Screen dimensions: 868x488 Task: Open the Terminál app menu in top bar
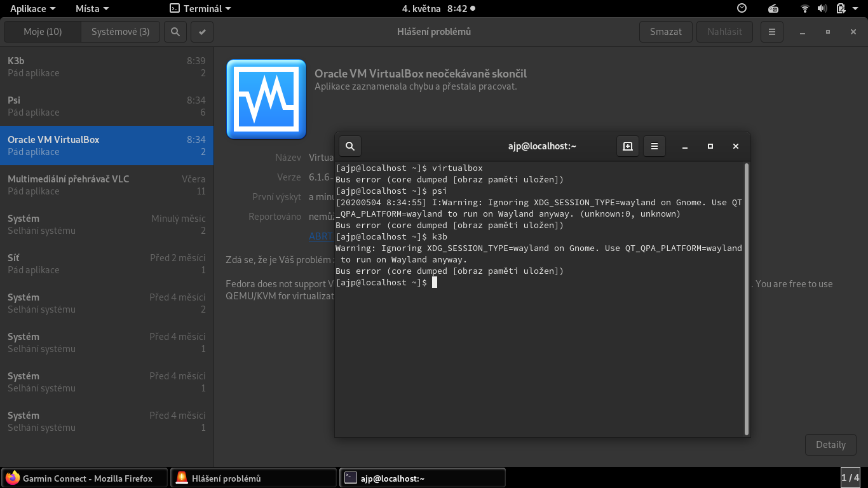(200, 8)
